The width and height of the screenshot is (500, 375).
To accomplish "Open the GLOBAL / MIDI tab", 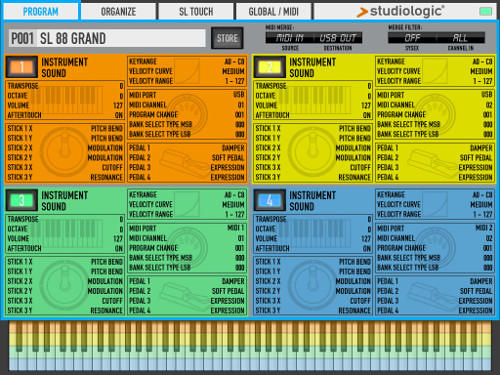I will 274,12.
